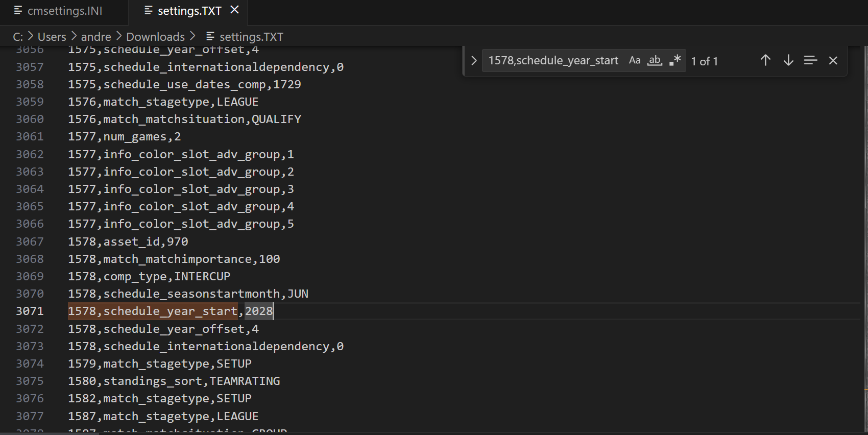Switch to the cmsettings.INI tab
The image size is (868, 435).
(64, 11)
